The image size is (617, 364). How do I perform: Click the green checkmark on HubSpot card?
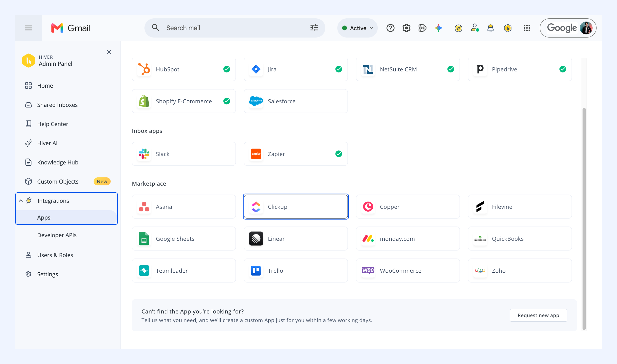(x=227, y=69)
